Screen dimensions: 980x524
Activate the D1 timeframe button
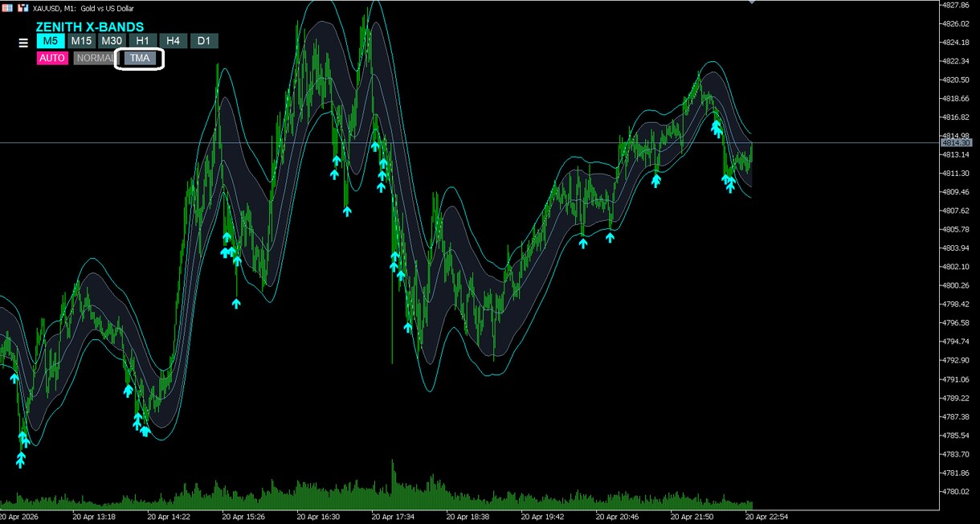click(204, 41)
